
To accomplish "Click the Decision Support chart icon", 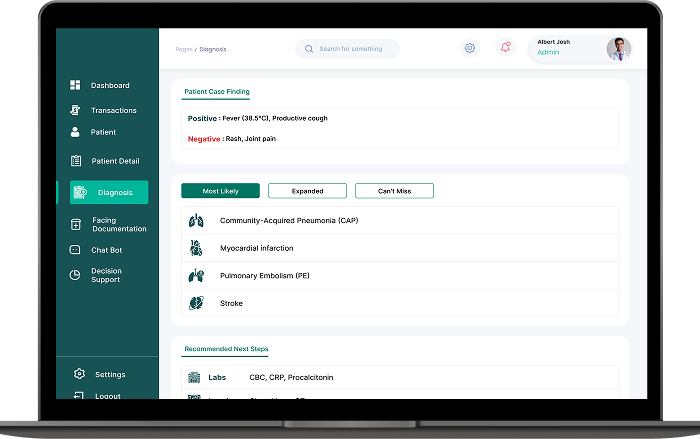I will [x=75, y=275].
